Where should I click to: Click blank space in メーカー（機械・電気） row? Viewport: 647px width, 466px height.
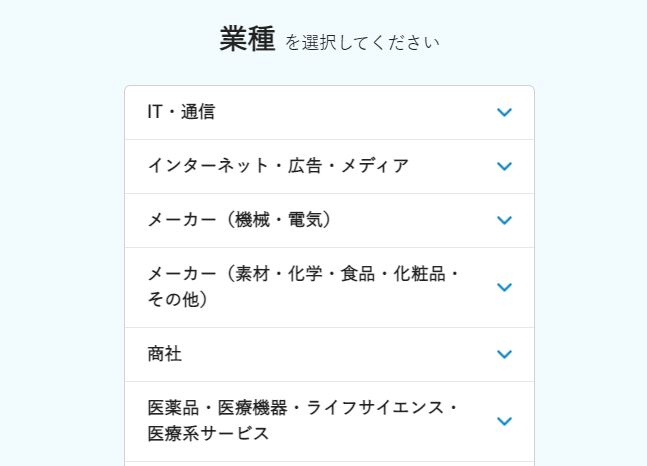click(x=413, y=220)
